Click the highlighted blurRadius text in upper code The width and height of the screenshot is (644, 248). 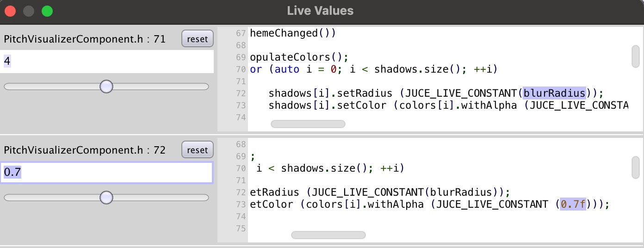click(x=554, y=92)
